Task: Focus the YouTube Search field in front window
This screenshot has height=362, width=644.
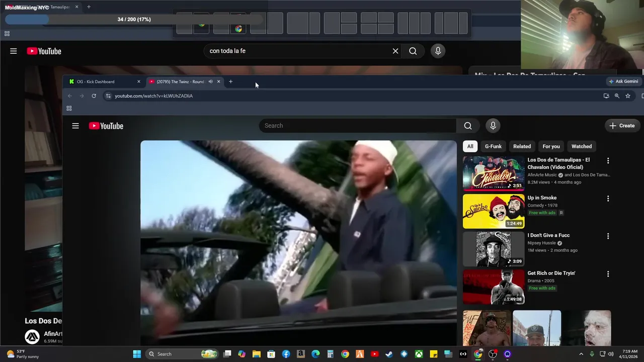Action: [358, 126]
